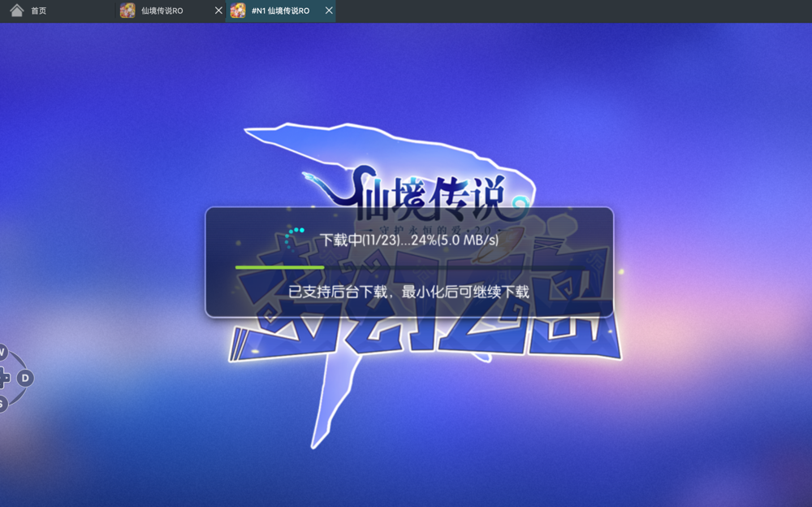Close the #N1 仙境传说RO tab
Screen dimensions: 812x507
click(329, 11)
